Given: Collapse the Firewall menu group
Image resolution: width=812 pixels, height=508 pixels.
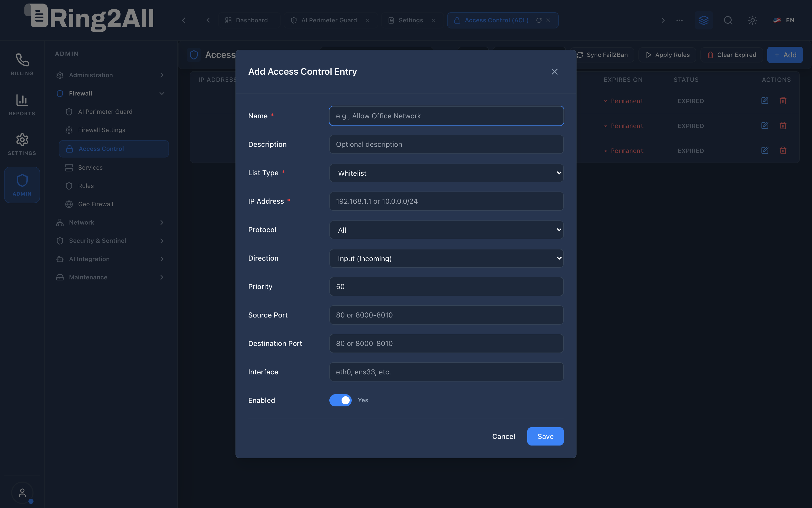Looking at the screenshot, I should [110, 93].
